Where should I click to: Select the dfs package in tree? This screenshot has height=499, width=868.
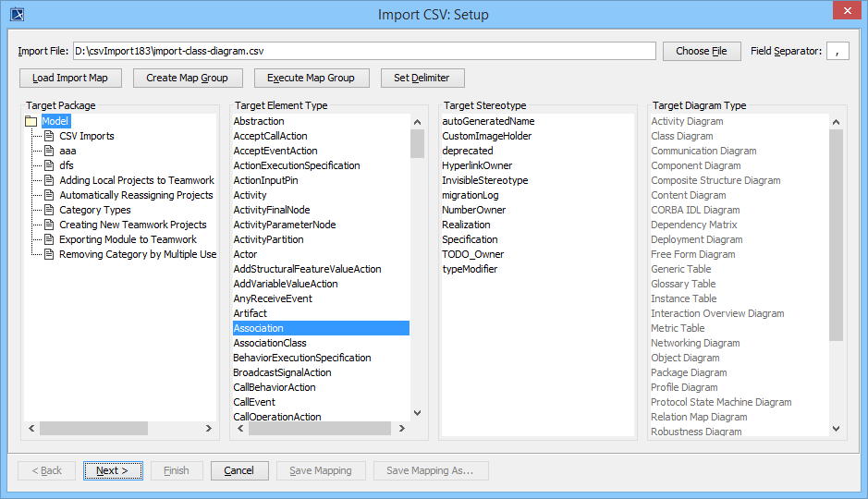pyautogui.click(x=67, y=165)
